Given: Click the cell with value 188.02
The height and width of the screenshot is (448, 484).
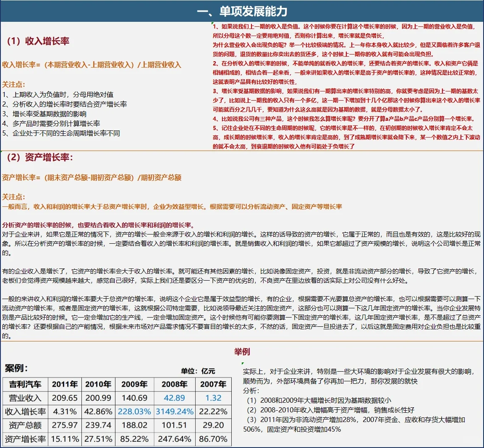Looking at the screenshot, I should pos(134,425).
